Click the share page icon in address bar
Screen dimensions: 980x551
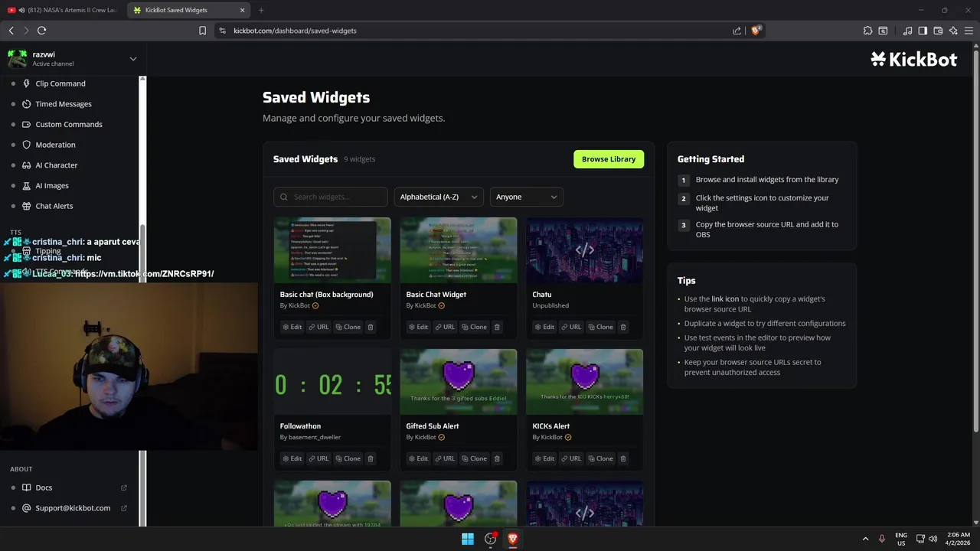737,31
